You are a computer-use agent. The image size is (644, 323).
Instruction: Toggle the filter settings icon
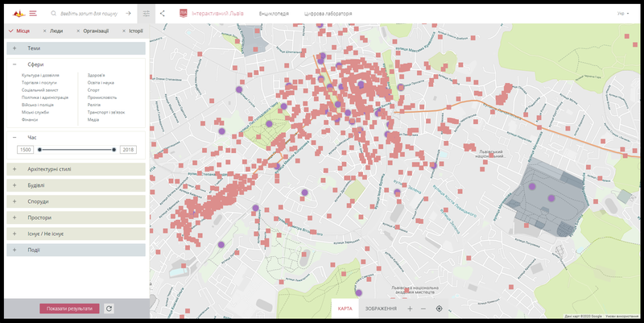pyautogui.click(x=146, y=14)
